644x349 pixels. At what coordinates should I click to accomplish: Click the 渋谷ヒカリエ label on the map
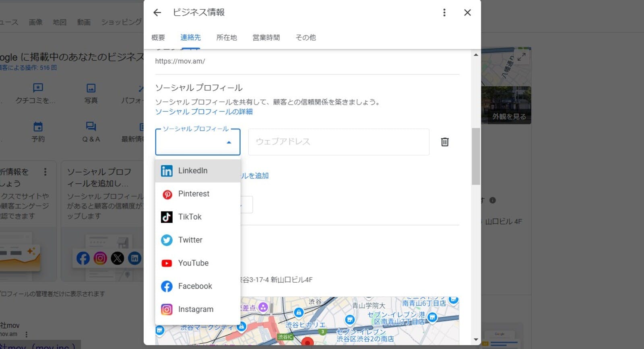point(305,324)
